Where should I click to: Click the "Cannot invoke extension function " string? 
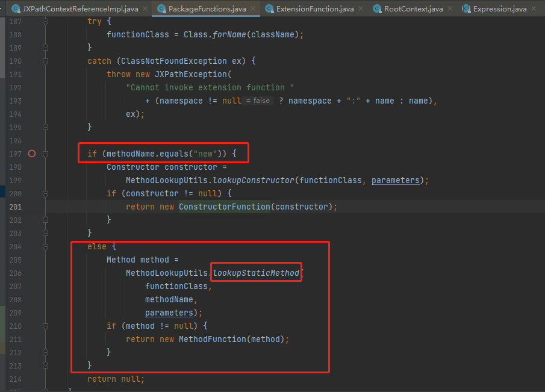tap(210, 87)
